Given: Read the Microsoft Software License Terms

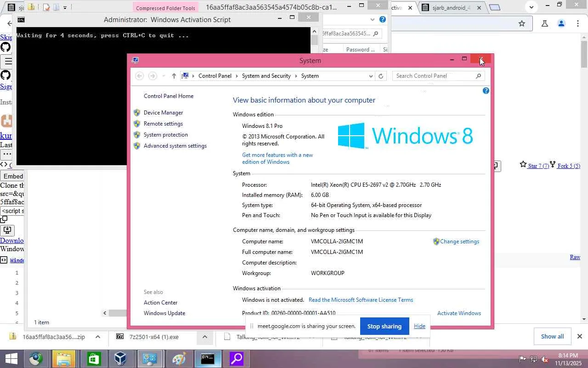Looking at the screenshot, I should pyautogui.click(x=361, y=300).
